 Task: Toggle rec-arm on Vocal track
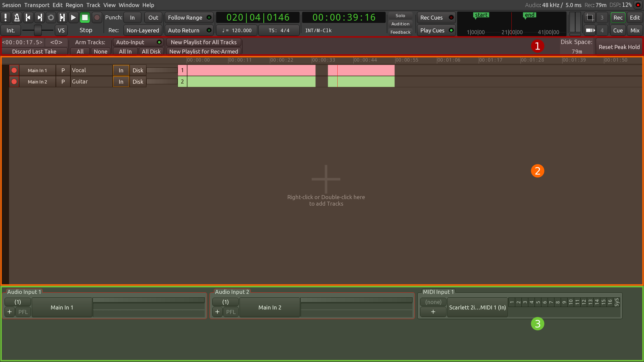[14, 70]
